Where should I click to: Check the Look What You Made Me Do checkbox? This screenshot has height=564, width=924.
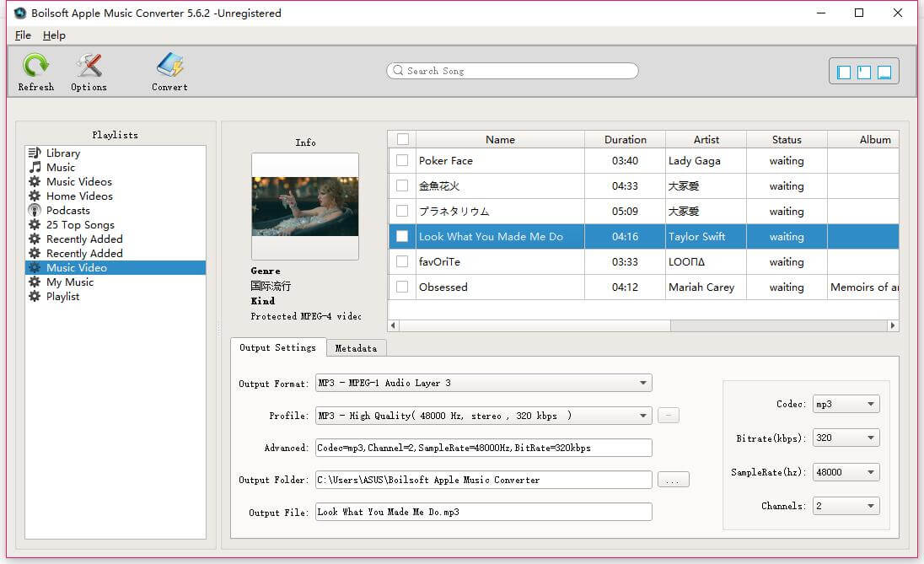point(402,236)
